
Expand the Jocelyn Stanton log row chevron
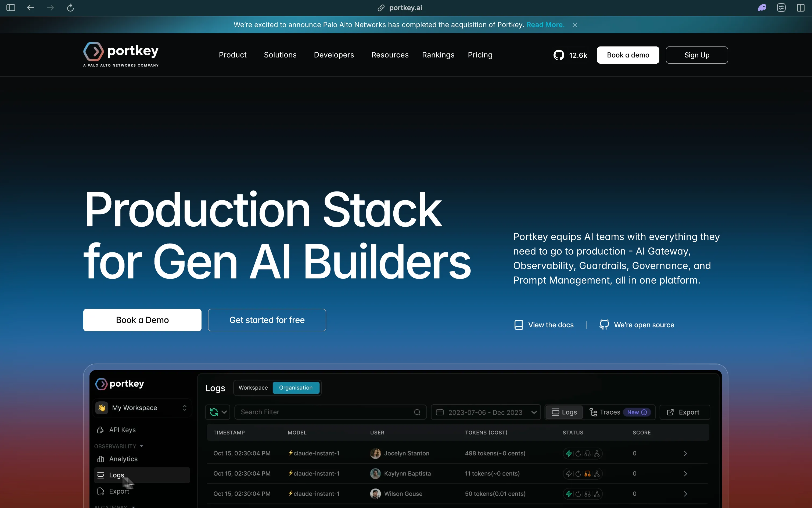pyautogui.click(x=685, y=453)
